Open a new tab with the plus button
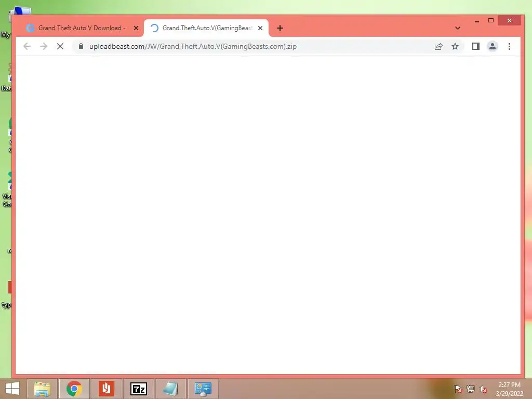Image resolution: width=532 pixels, height=399 pixels. click(280, 28)
